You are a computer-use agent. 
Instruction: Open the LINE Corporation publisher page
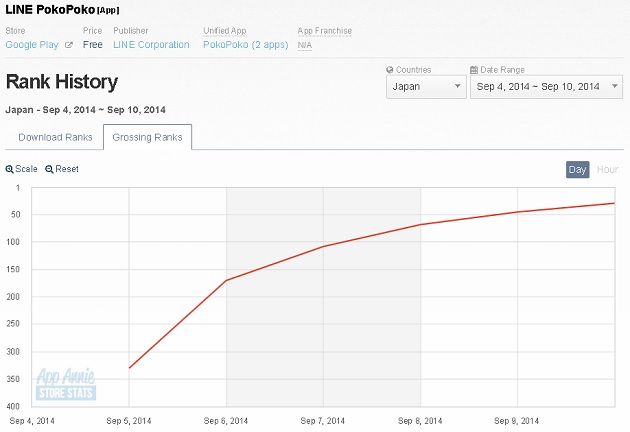tap(151, 45)
